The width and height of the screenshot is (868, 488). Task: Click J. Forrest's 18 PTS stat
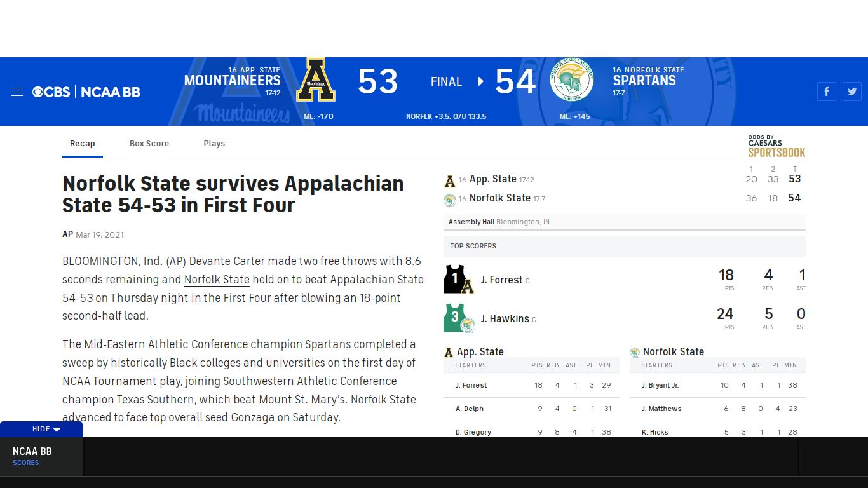click(x=726, y=276)
